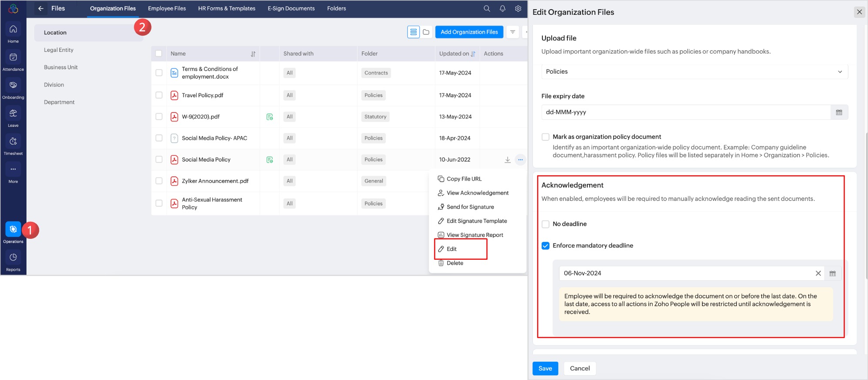The width and height of the screenshot is (868, 380).
Task: Switch to list view of files
Action: tap(414, 32)
